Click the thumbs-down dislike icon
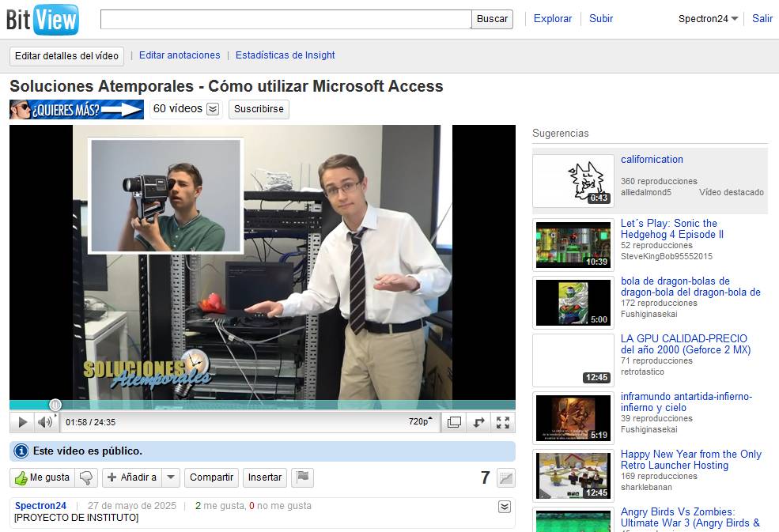The image size is (779, 532). (86, 477)
